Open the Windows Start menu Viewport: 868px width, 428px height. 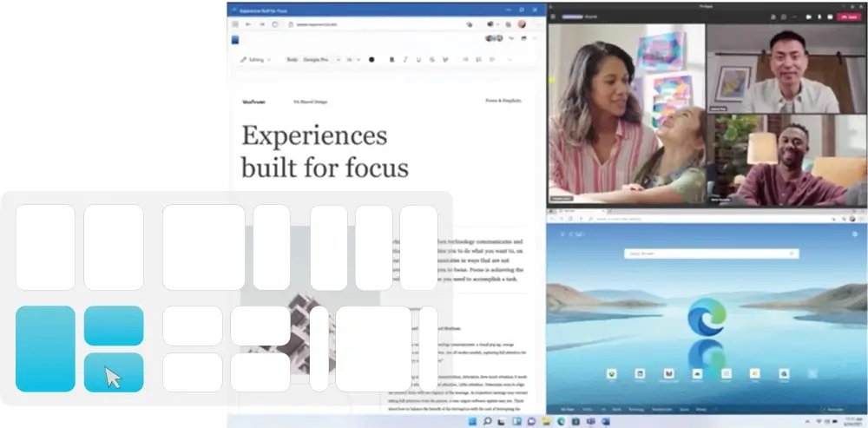(472, 422)
